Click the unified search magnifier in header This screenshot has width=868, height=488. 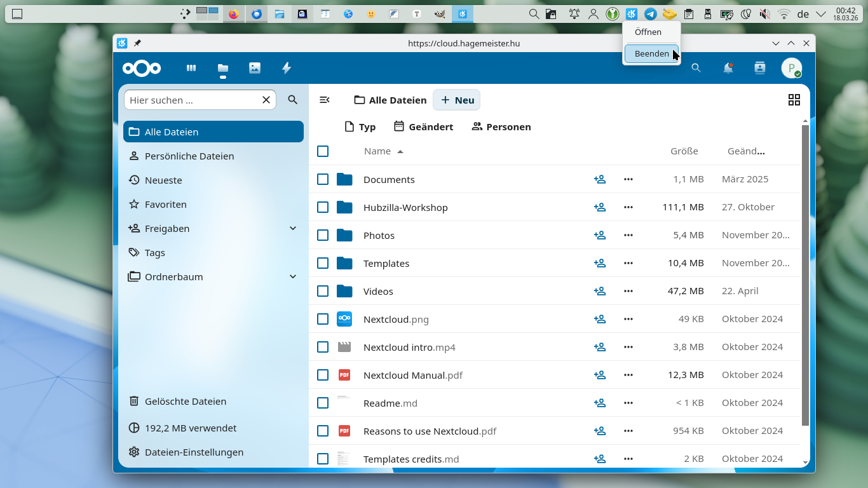696,68
